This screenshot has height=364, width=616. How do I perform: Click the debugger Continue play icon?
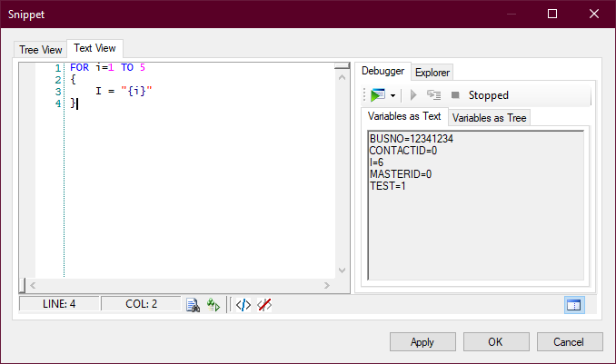(414, 95)
